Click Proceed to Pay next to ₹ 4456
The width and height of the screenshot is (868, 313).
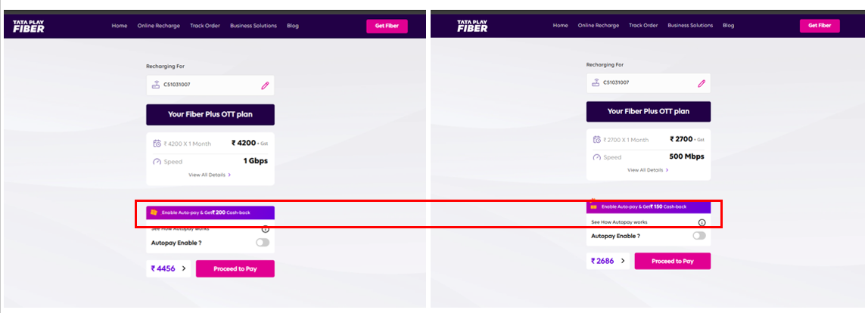(x=235, y=268)
